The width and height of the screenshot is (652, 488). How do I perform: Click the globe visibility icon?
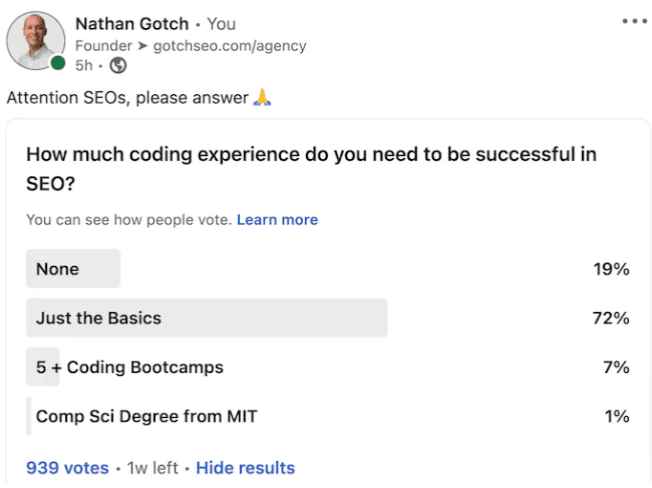(x=118, y=66)
